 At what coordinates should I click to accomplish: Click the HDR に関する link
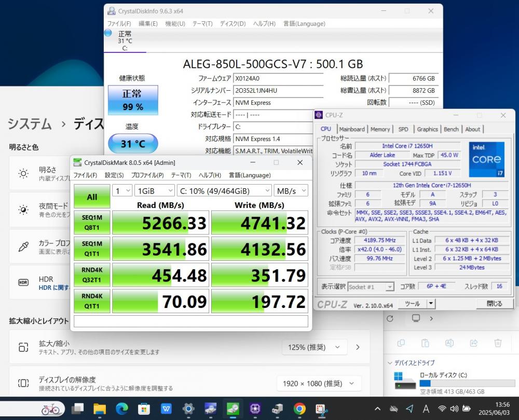[54, 288]
